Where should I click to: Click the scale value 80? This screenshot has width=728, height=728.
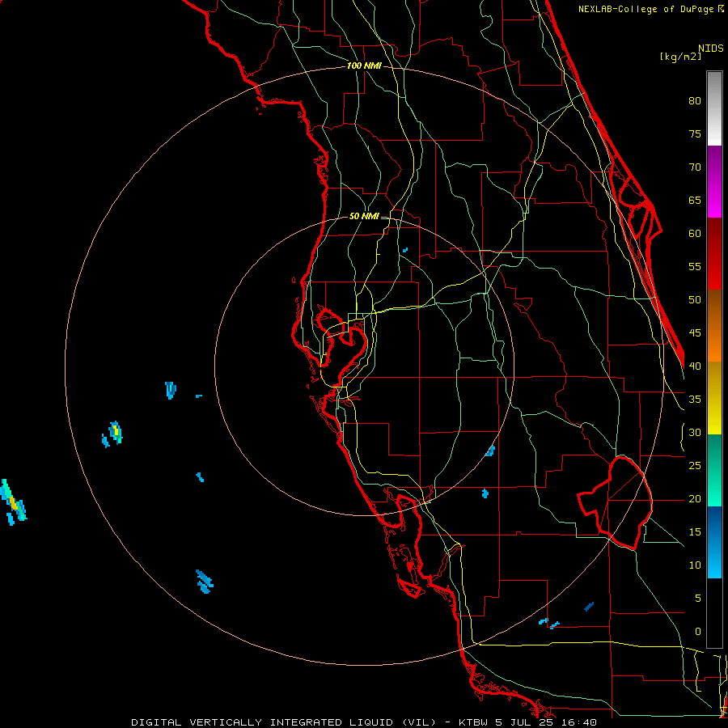tap(695, 101)
